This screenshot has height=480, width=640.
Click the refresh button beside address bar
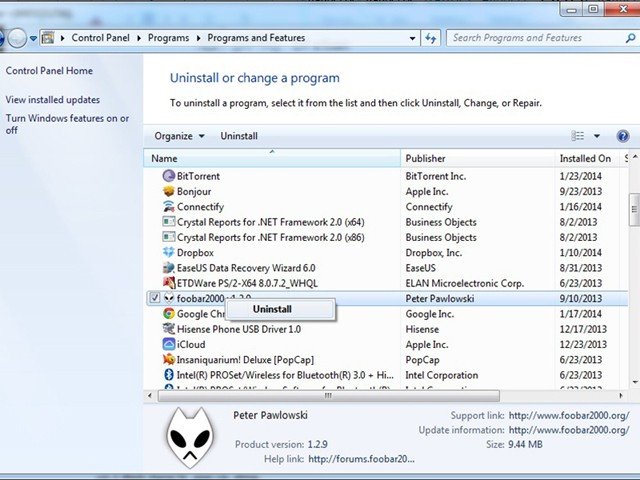(431, 38)
